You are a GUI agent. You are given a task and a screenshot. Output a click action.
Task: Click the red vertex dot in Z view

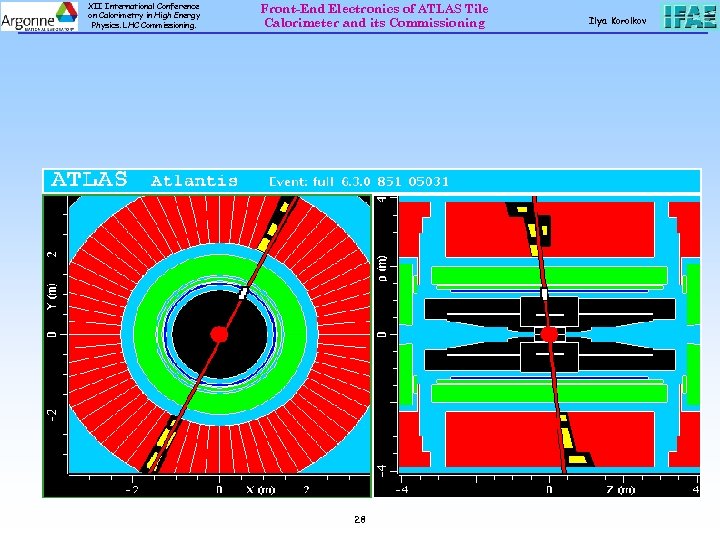[x=549, y=334]
